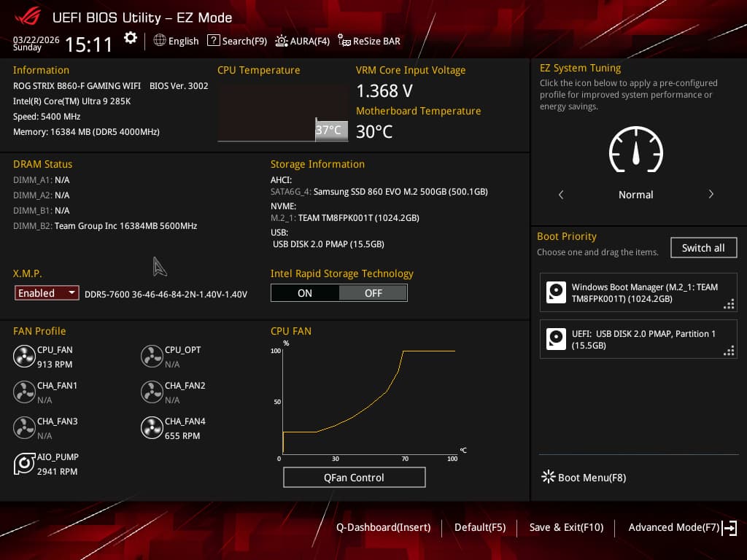Click the EZ System Tuning gauge icon
This screenshot has height=560, width=747.
(x=636, y=149)
